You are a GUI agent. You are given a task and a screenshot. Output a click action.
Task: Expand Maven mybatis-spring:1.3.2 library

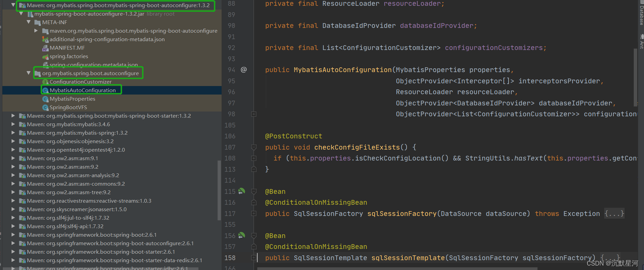(13, 133)
